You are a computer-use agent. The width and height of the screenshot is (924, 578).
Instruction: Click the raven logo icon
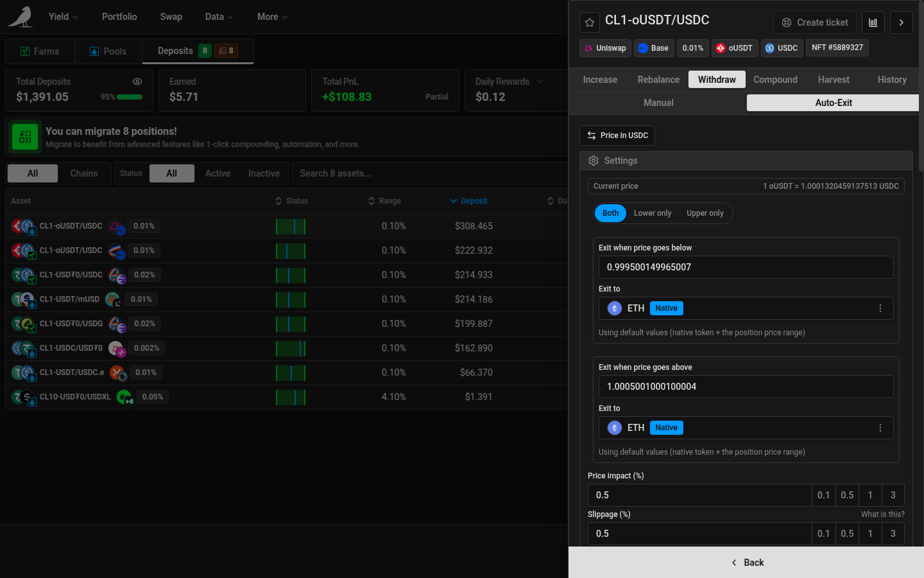21,17
